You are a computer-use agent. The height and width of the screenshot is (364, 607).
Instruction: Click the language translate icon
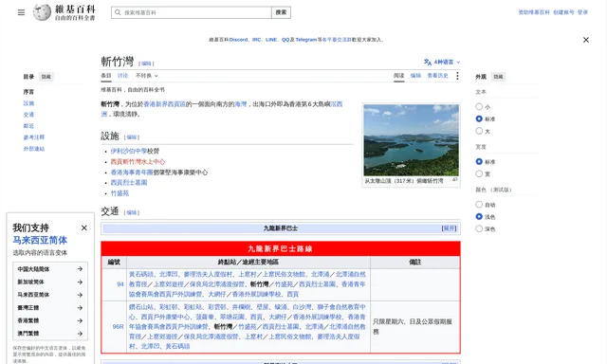coord(428,62)
